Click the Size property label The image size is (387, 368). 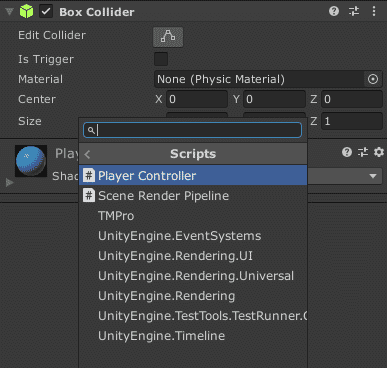click(x=30, y=121)
